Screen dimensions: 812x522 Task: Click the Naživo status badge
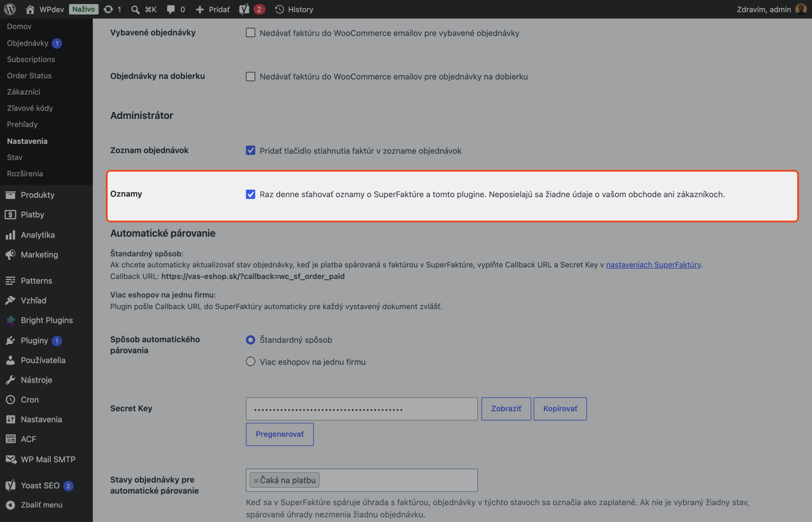(x=83, y=9)
